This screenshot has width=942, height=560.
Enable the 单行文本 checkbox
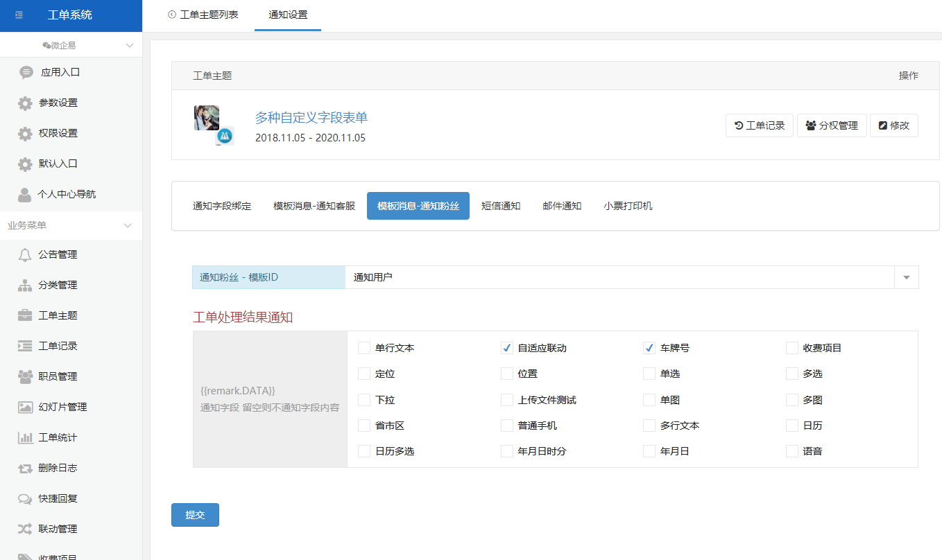coord(364,348)
